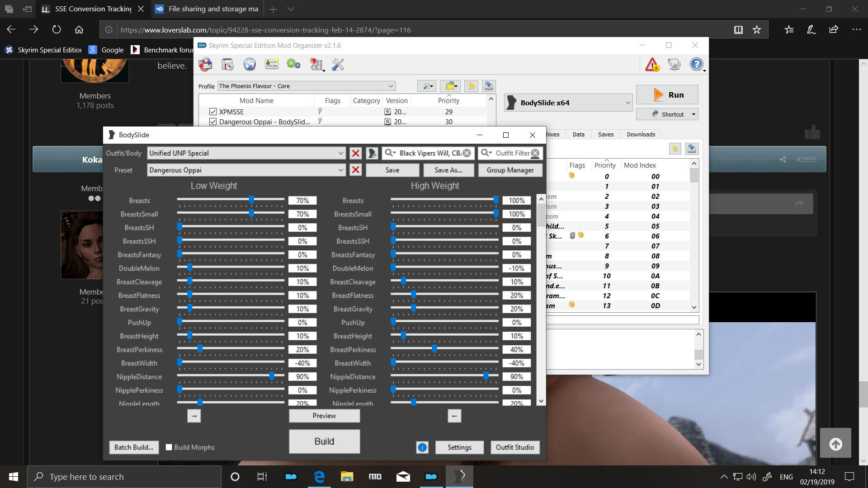Delete the Unified UNP Special outfit project
This screenshot has width=868, height=488.
[x=356, y=153]
